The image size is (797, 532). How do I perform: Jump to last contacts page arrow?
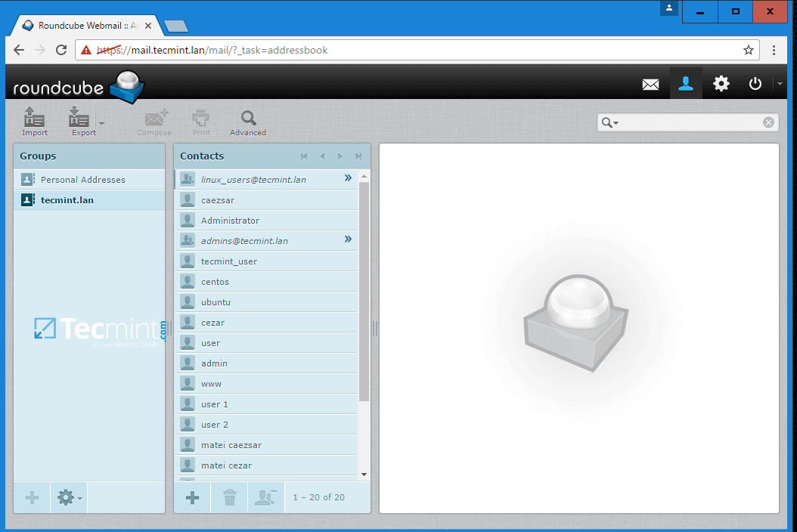coord(357,156)
